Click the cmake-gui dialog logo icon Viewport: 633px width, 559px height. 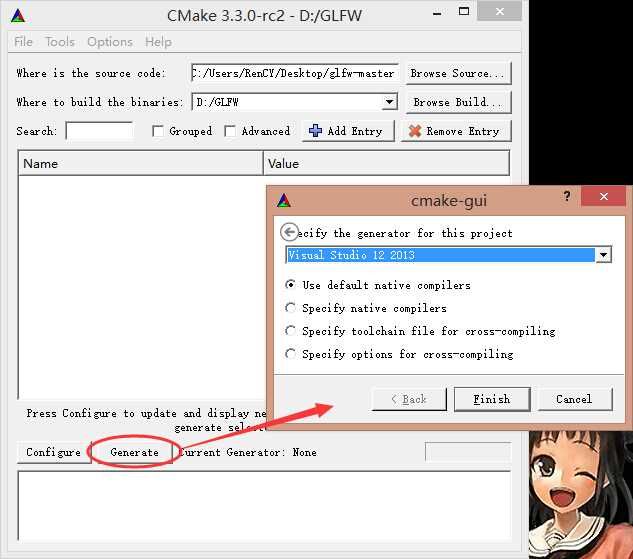pyautogui.click(x=284, y=200)
